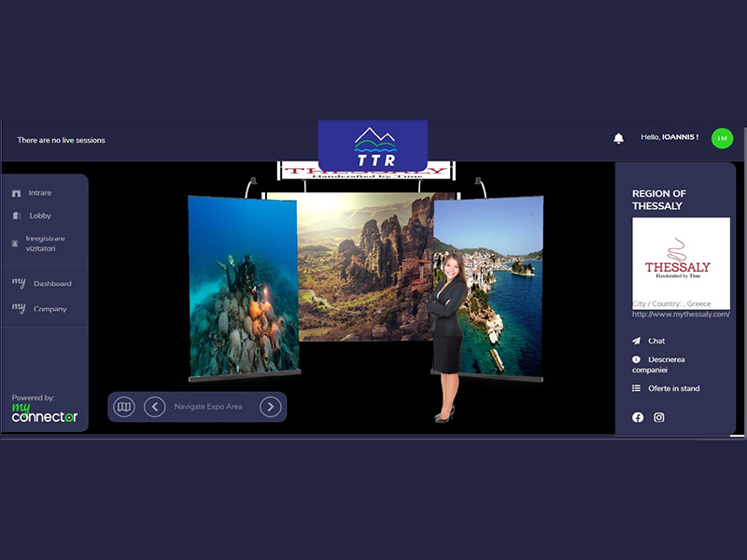
Task: Open Inregistrare vizitatori in the sidebar
Action: pyautogui.click(x=44, y=243)
